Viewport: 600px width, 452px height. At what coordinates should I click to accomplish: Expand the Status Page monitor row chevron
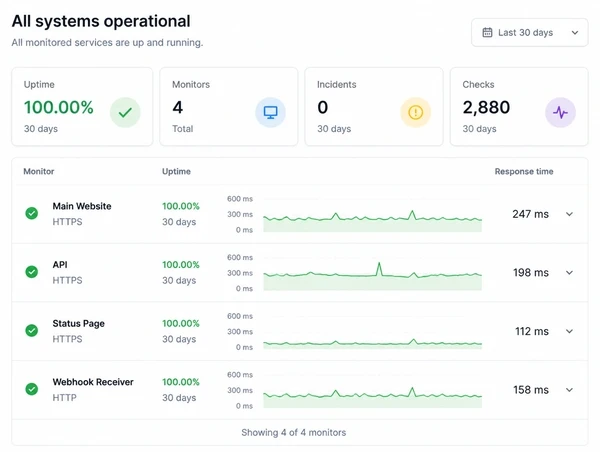point(569,331)
